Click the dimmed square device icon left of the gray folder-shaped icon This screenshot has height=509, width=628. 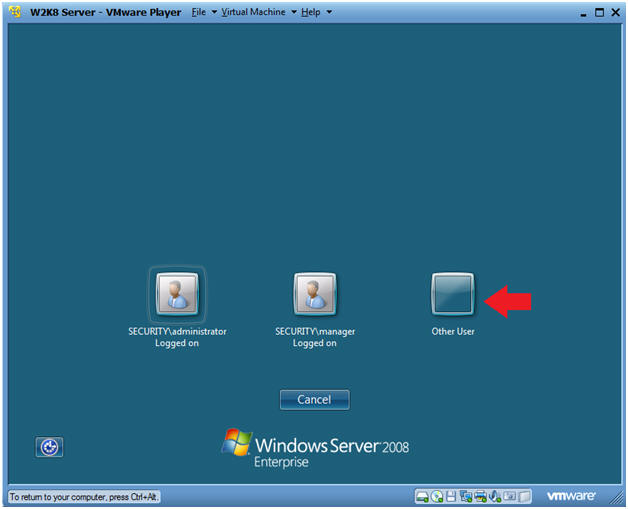tap(509, 496)
